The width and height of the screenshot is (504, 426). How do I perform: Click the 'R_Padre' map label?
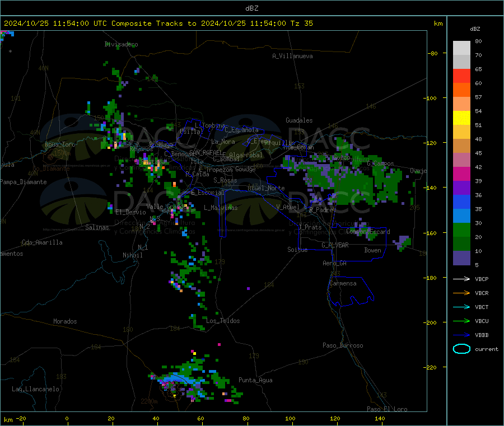321,210
